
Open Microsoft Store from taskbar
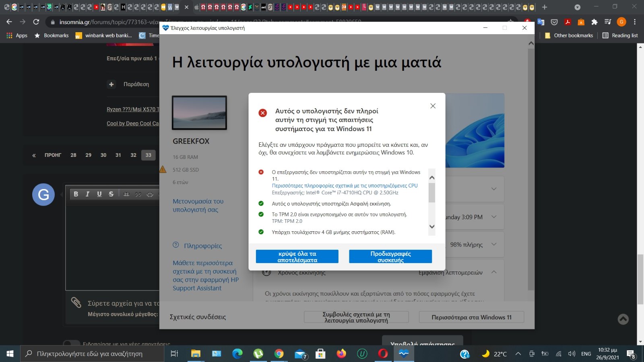click(x=320, y=354)
